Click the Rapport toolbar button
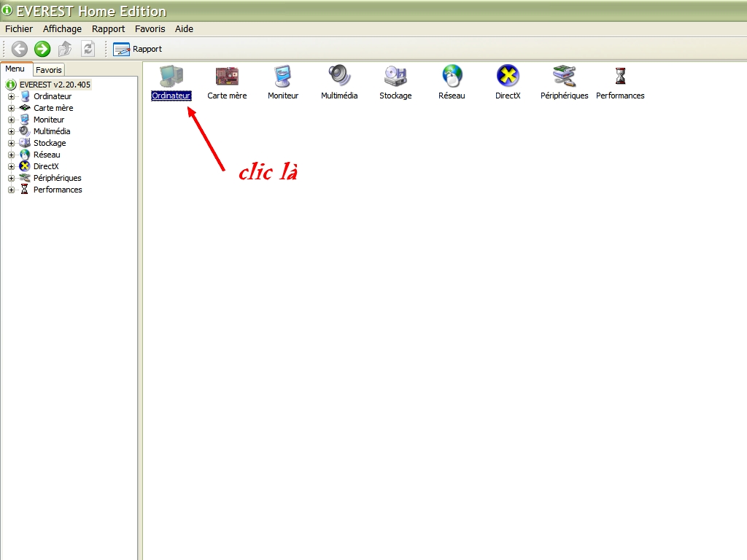The height and width of the screenshot is (560, 747). pos(138,49)
